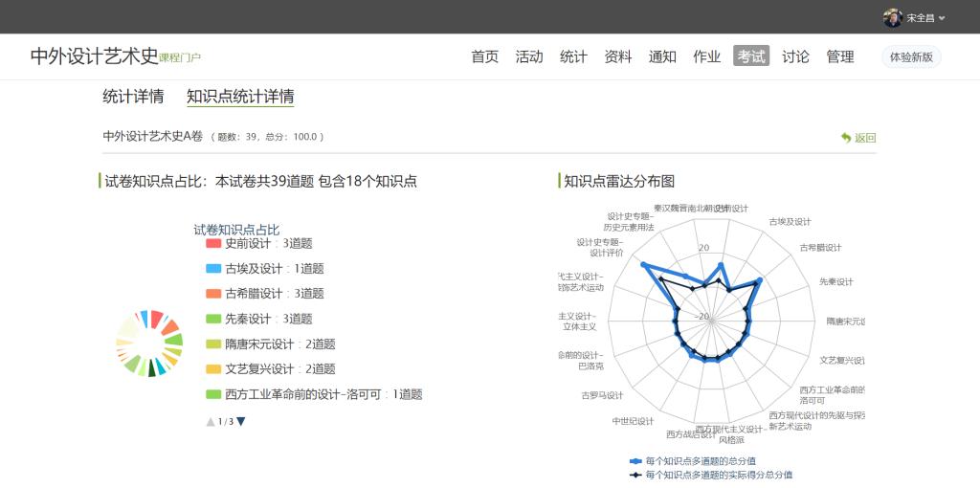Viewport: 980px width, 488px height.
Task: Open 作业 in the navigation menu
Action: (706, 56)
